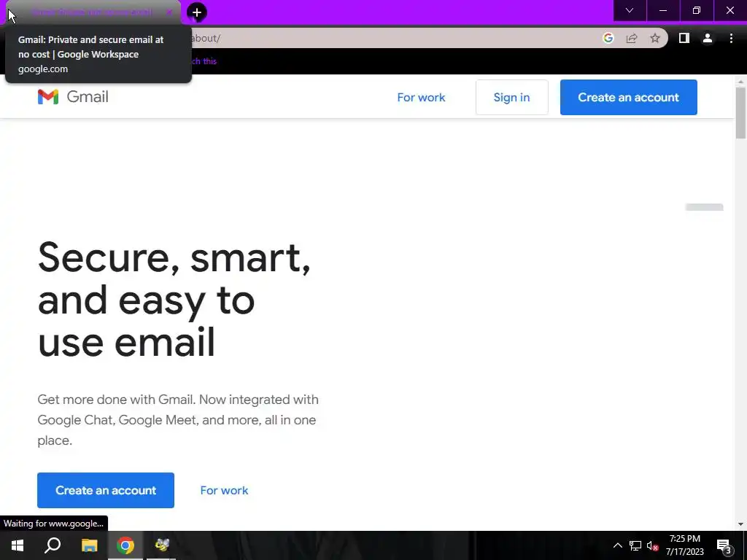Image resolution: width=747 pixels, height=560 pixels.
Task: Open network status tray icon
Action: 635,545
